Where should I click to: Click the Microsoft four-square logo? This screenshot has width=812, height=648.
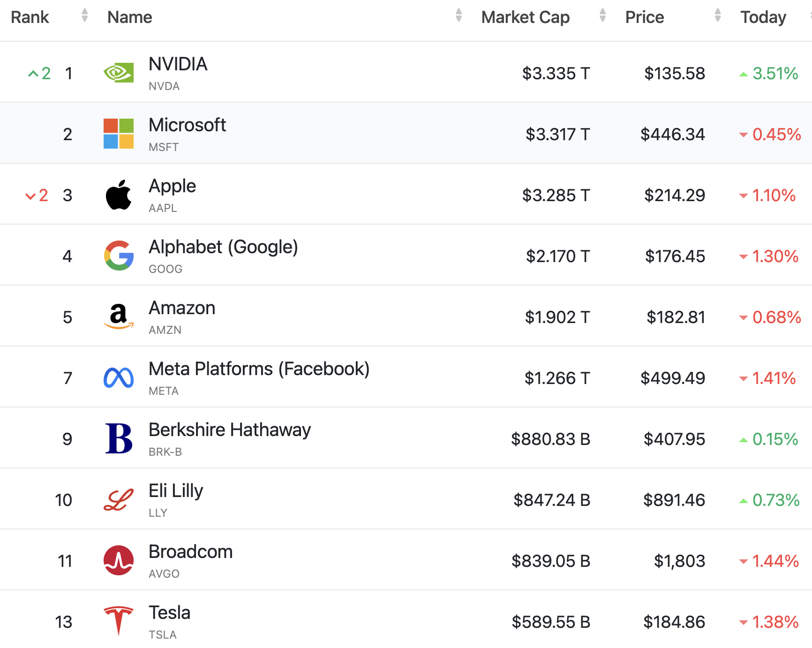(118, 134)
